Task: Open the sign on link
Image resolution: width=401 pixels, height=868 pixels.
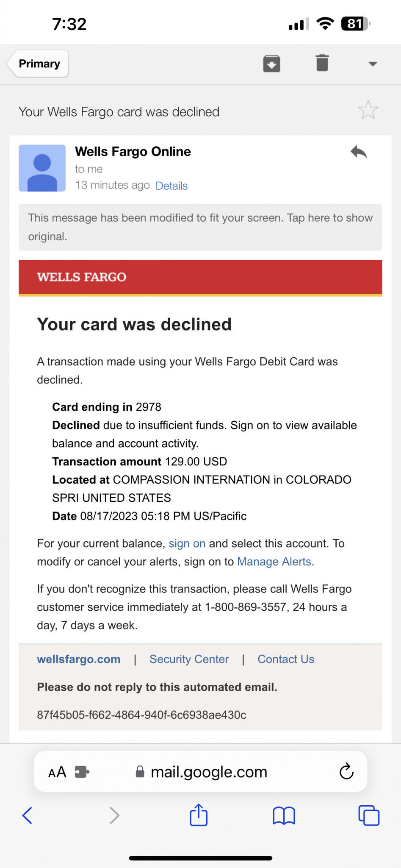Action: 187,543
